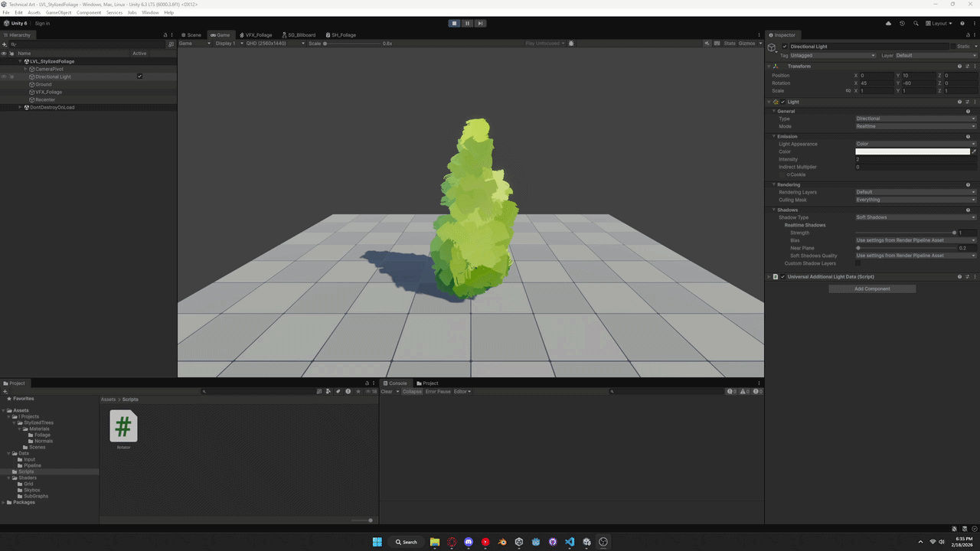980x551 pixels.
Task: Click the color eyedropper icon
Action: pos(974,152)
